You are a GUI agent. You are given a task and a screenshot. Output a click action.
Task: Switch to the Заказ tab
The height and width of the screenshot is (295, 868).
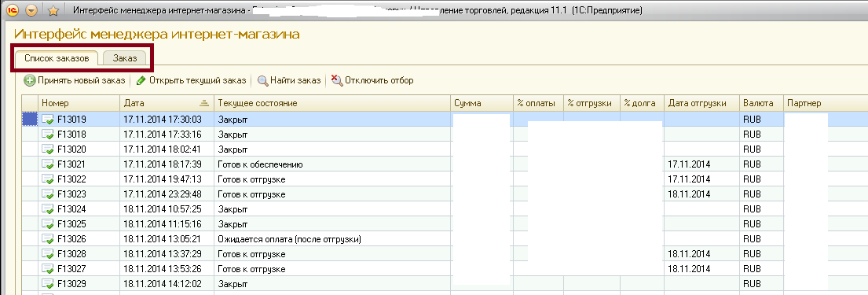click(125, 57)
